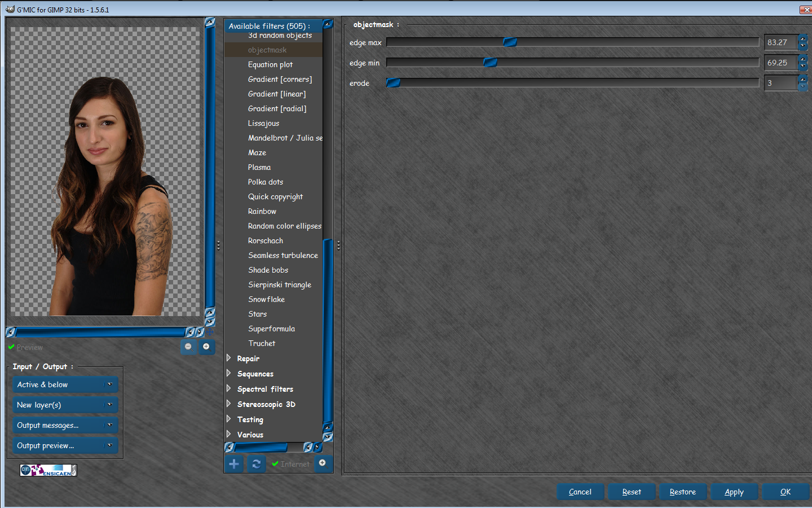This screenshot has width=812, height=508.
Task: Choose the Snowflake filter
Action: tap(267, 299)
